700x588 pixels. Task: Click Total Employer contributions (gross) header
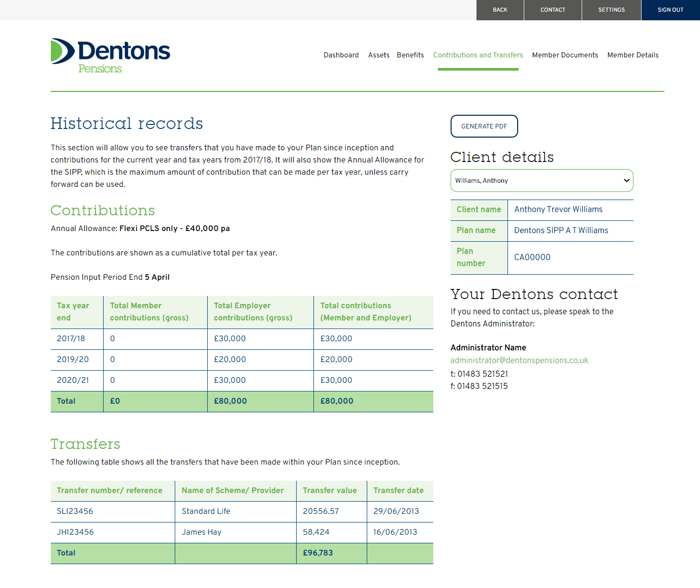261,312
